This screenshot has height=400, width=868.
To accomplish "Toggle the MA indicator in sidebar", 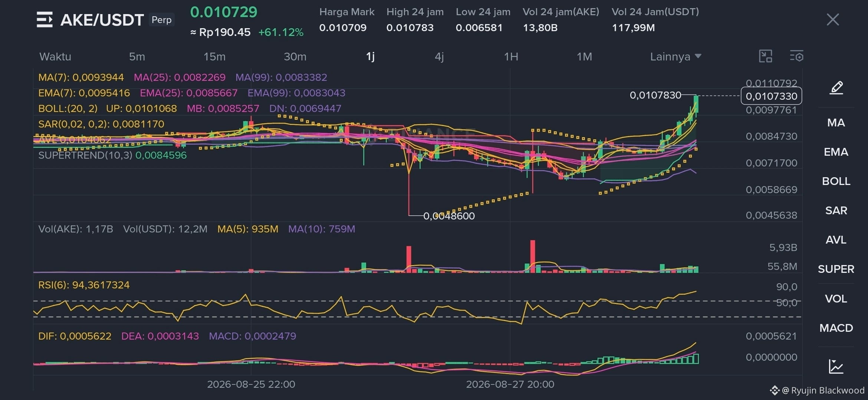I will click(836, 123).
